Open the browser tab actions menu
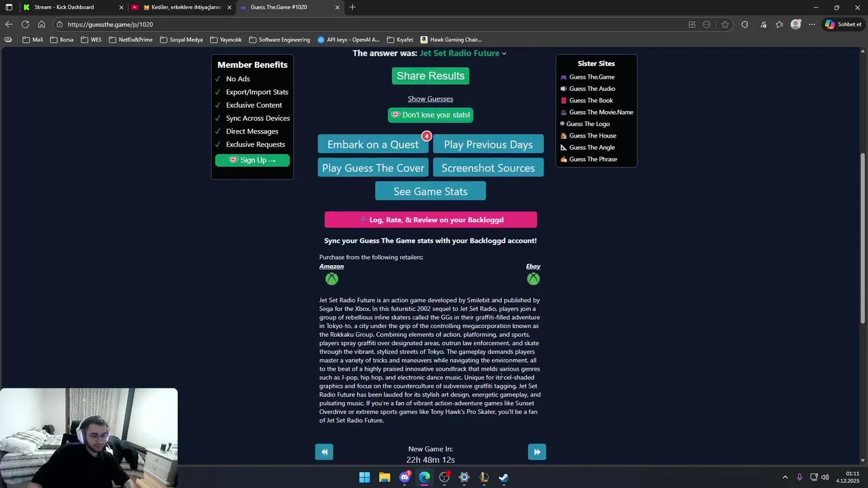The image size is (868, 488). 9,7
